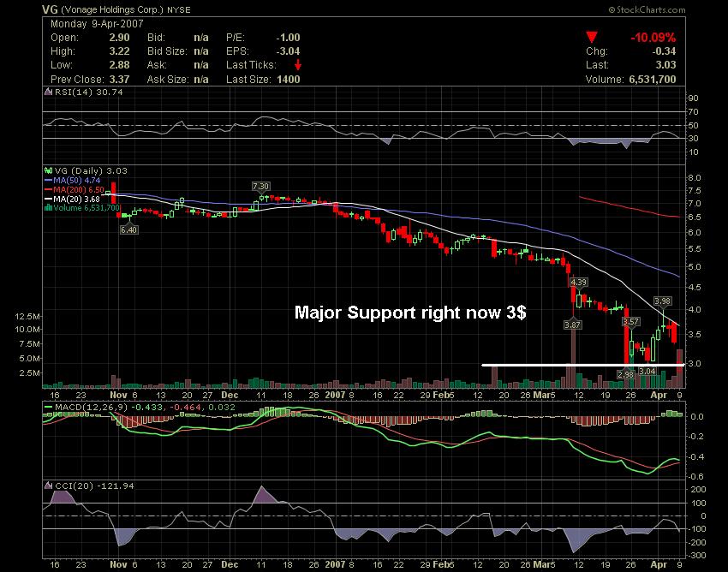
Task: Click the red down triangle beside -10.09%
Action: click(x=592, y=37)
